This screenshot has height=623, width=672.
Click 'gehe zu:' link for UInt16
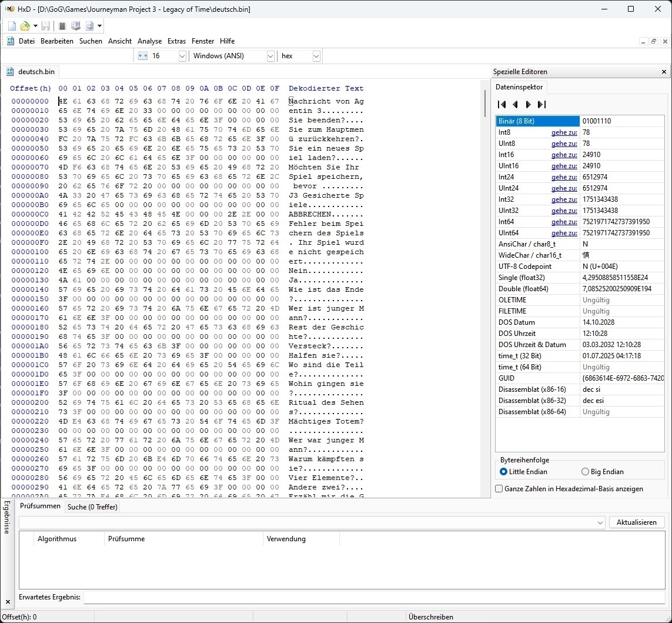tap(564, 166)
